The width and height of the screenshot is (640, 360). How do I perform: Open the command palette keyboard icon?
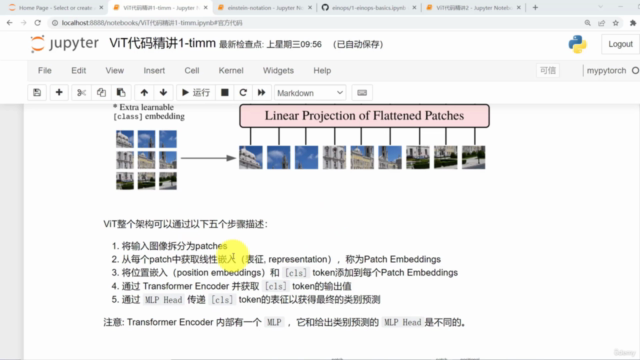(x=362, y=93)
